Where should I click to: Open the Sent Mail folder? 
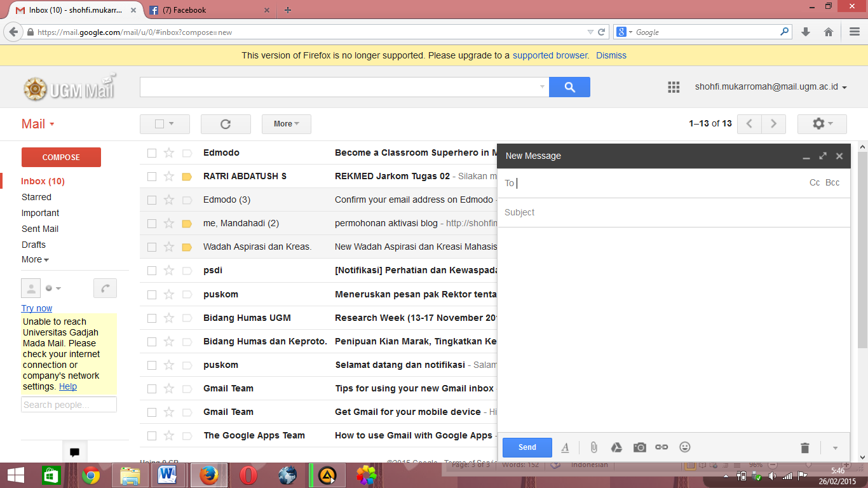point(40,229)
